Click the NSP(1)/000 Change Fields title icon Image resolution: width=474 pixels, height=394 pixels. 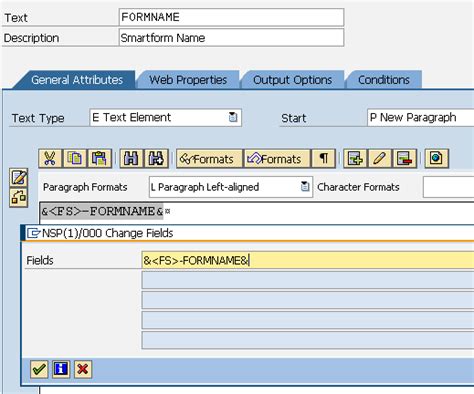coord(33,233)
